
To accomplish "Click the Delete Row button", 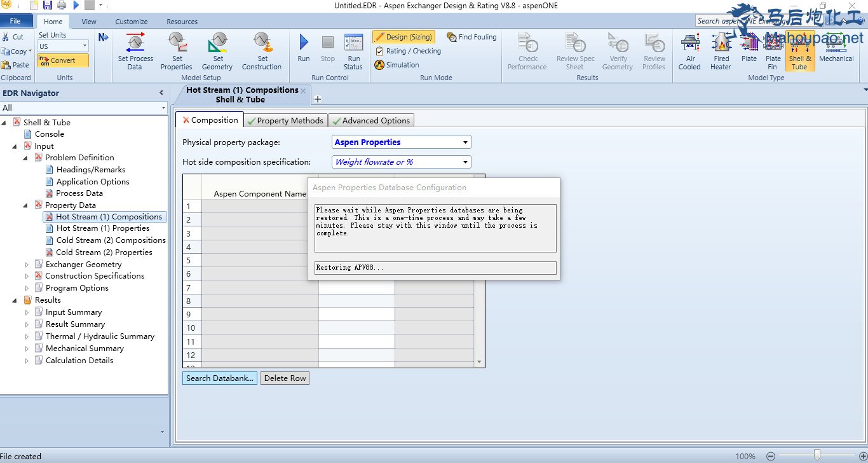I will pyautogui.click(x=285, y=378).
